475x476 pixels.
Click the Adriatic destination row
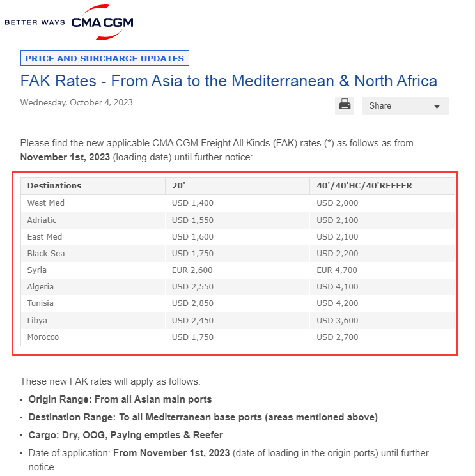click(x=238, y=220)
